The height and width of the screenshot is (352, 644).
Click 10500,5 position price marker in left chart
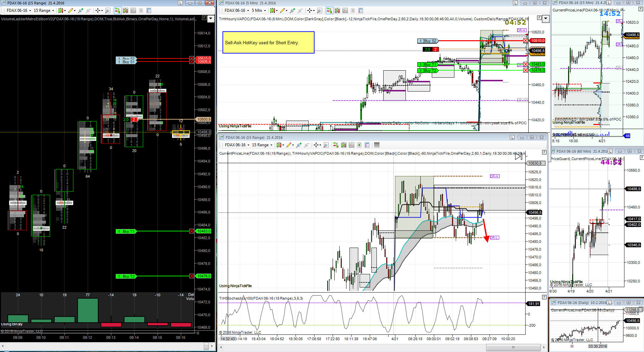(203, 119)
